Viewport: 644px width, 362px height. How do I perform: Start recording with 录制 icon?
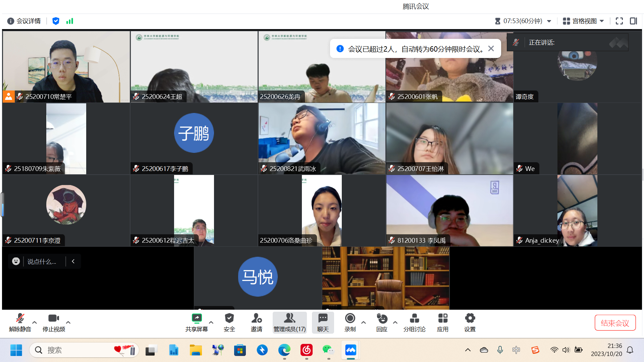point(350,318)
